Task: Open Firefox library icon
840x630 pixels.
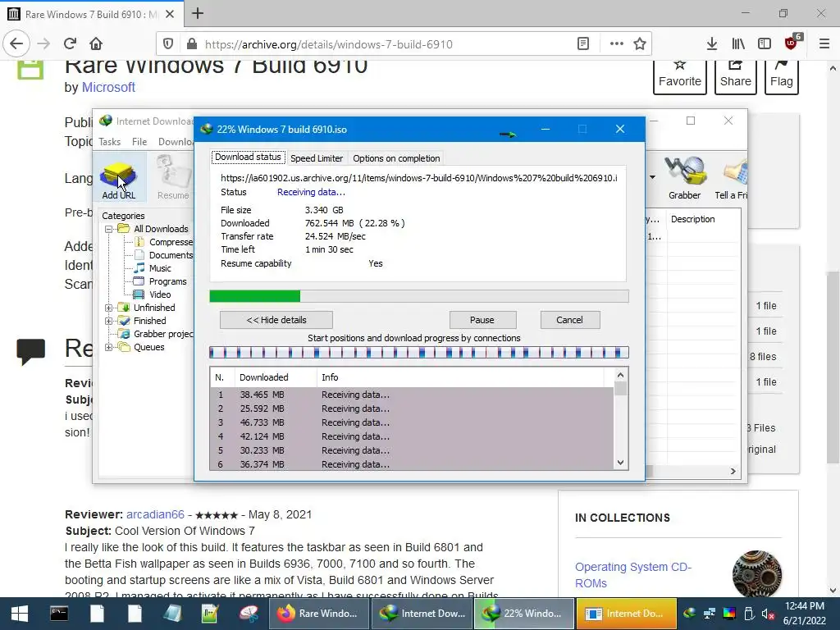Action: (x=738, y=43)
